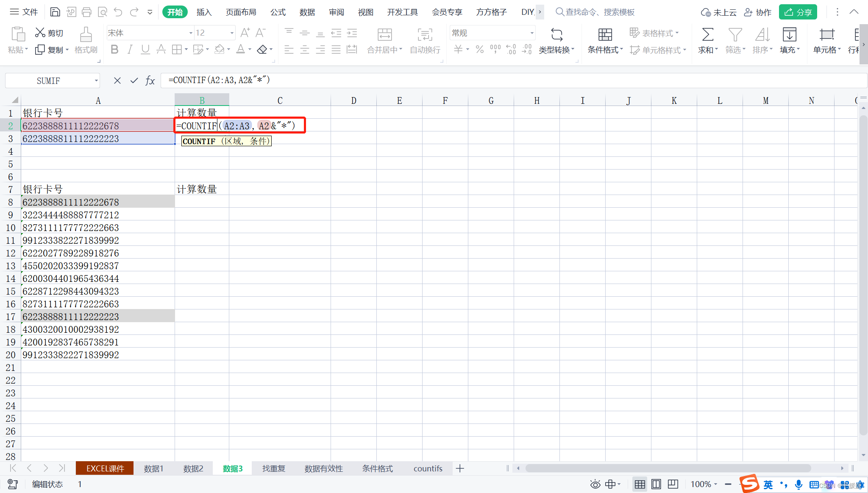868x493 pixels.
Task: Click the insert function fx icon
Action: (150, 81)
